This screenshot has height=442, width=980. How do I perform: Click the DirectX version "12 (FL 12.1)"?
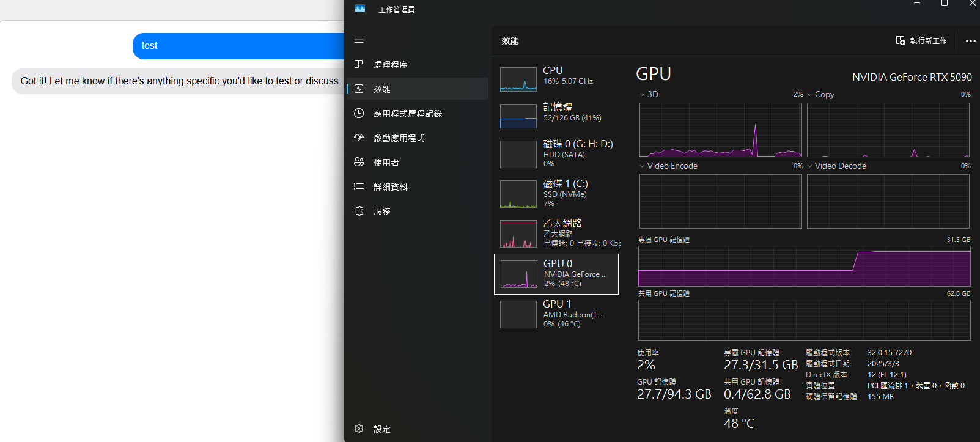[x=887, y=375]
